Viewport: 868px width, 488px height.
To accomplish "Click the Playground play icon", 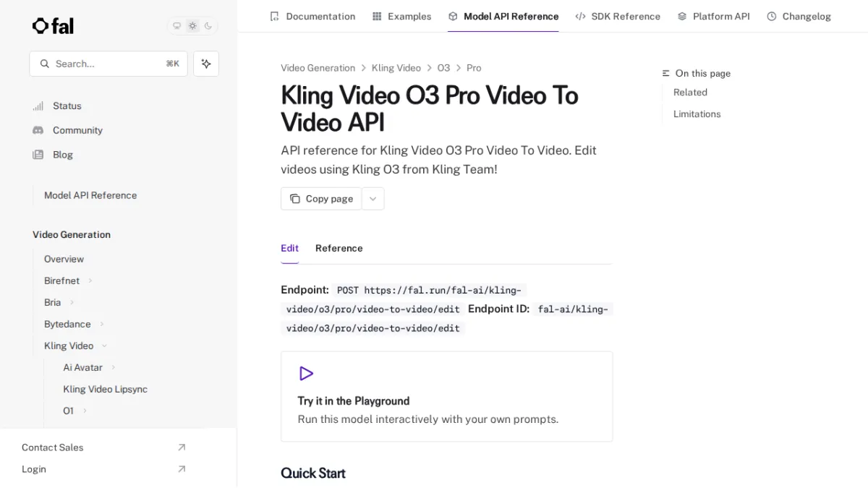I will 306,374.
